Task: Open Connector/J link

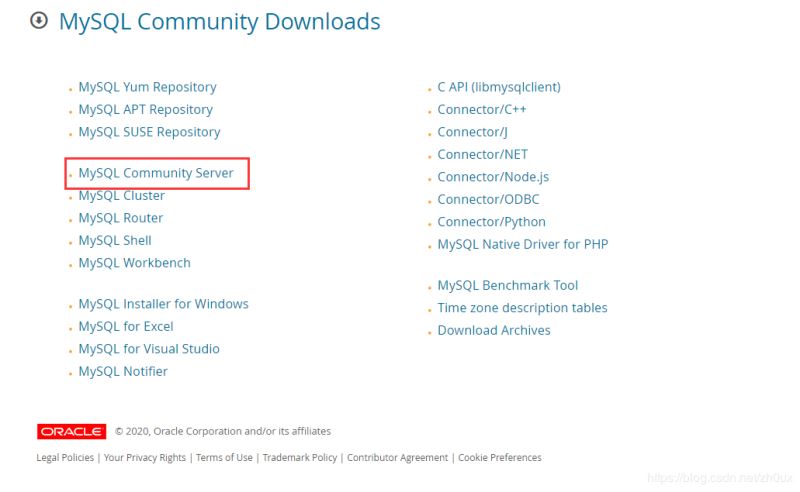Action: click(472, 132)
